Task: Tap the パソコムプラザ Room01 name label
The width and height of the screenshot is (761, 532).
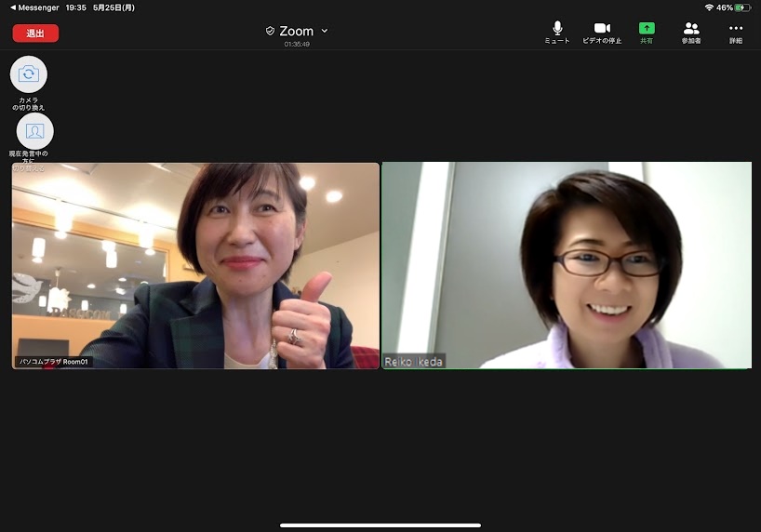Action: click(x=53, y=362)
